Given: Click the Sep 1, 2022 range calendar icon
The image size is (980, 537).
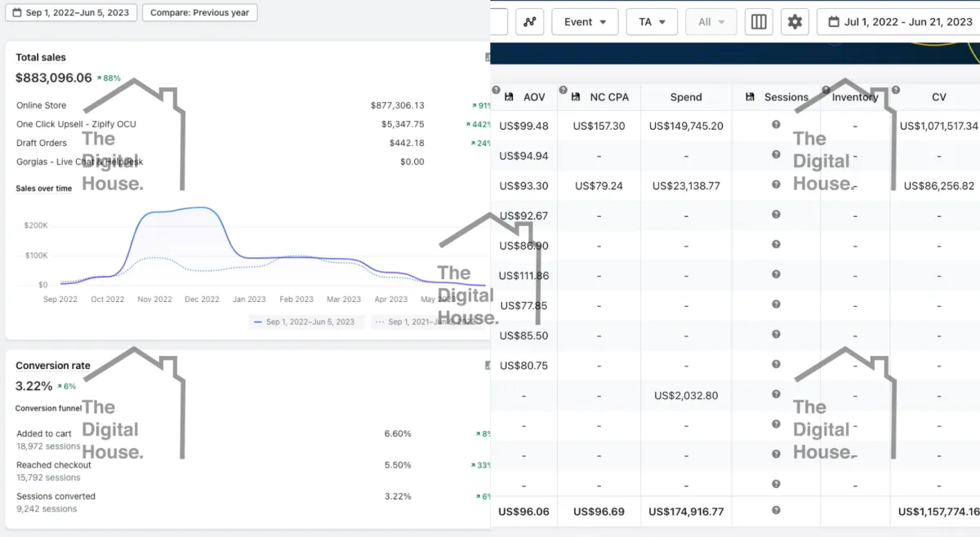Looking at the screenshot, I should coord(16,13).
